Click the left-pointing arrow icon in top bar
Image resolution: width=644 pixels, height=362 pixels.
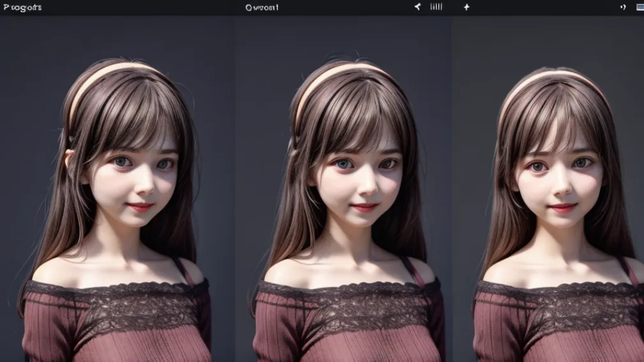pos(418,7)
